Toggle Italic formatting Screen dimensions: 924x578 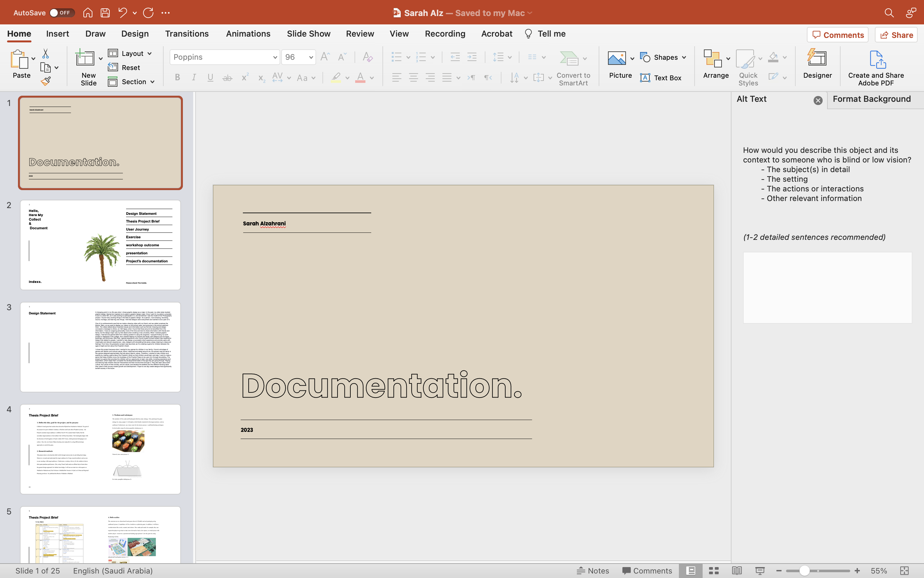point(194,78)
